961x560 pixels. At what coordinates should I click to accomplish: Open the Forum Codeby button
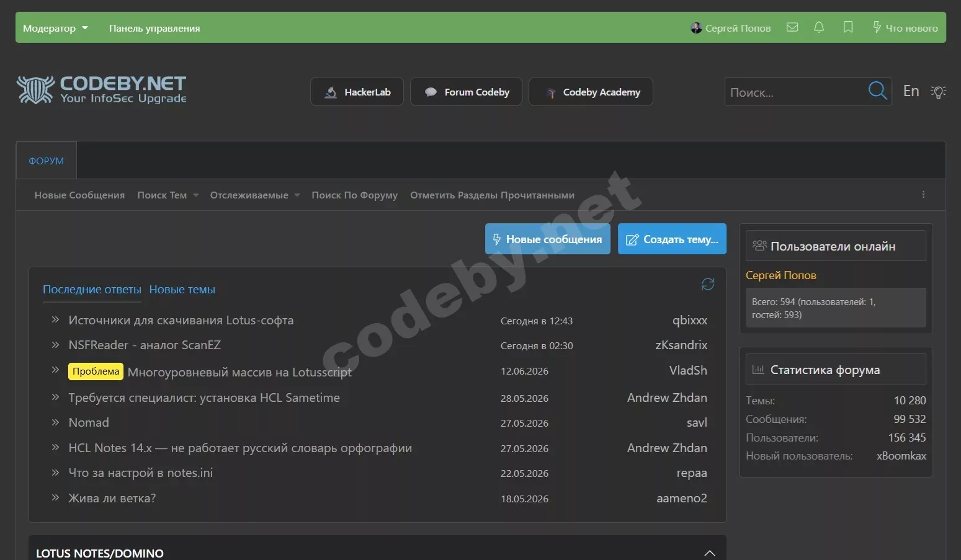(x=466, y=92)
